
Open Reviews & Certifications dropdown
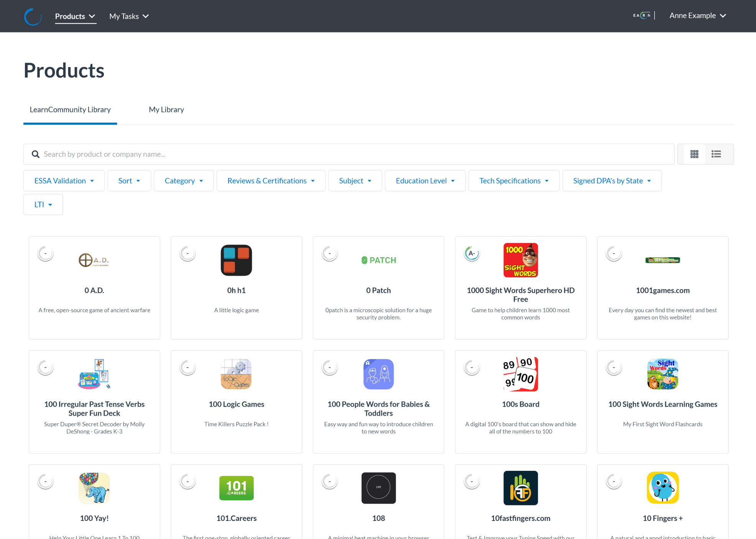coord(271,181)
